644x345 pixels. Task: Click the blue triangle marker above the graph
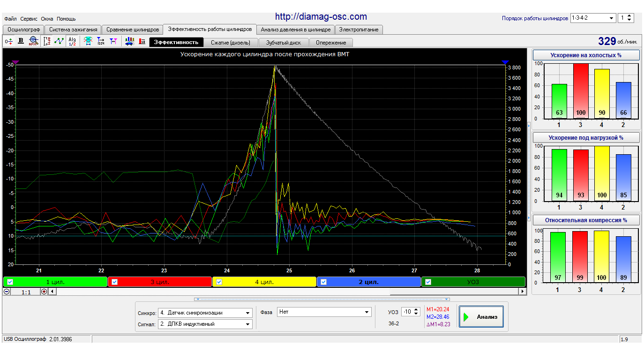coord(505,62)
